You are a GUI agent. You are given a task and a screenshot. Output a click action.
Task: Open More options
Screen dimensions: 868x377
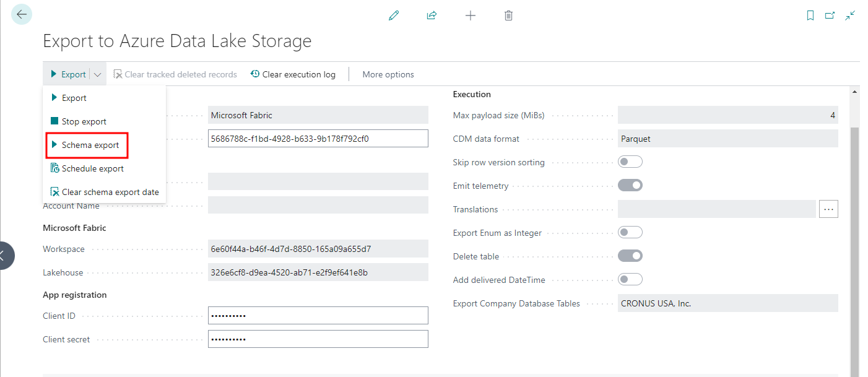point(388,74)
